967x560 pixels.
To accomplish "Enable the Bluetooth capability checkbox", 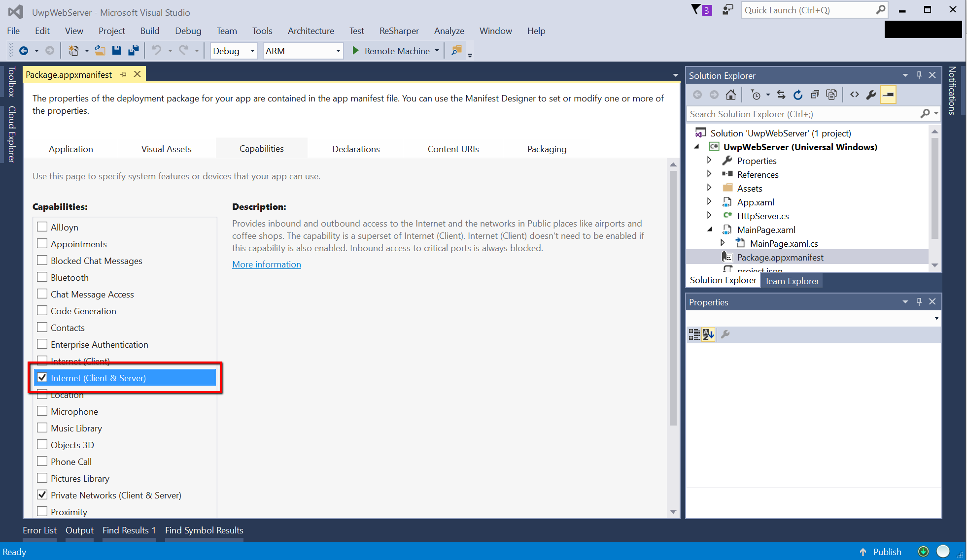I will [x=42, y=277].
